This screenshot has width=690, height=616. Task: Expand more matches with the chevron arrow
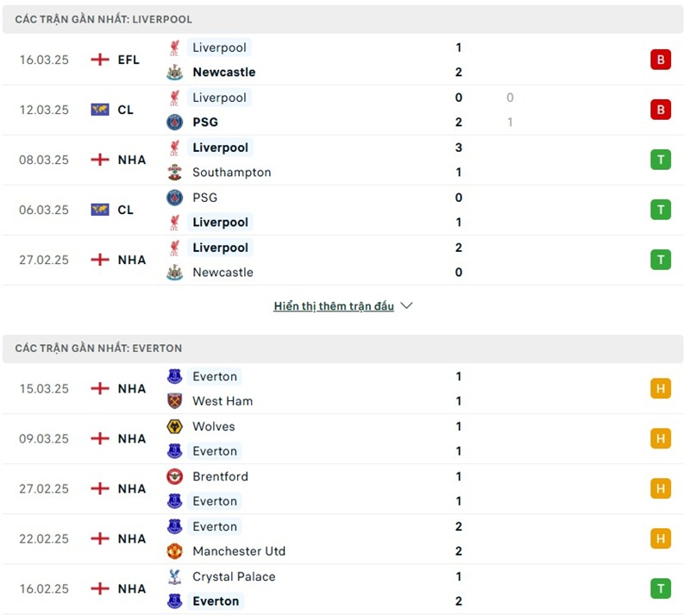[407, 306]
